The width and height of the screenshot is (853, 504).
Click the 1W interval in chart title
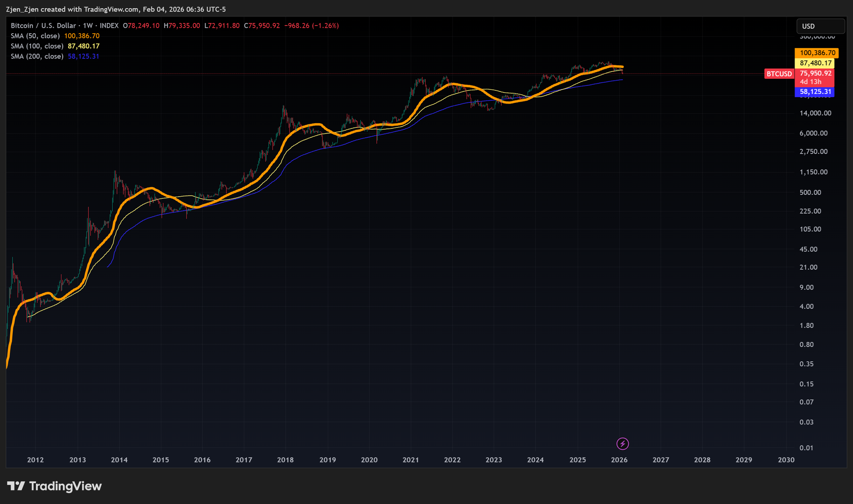[x=88, y=26]
